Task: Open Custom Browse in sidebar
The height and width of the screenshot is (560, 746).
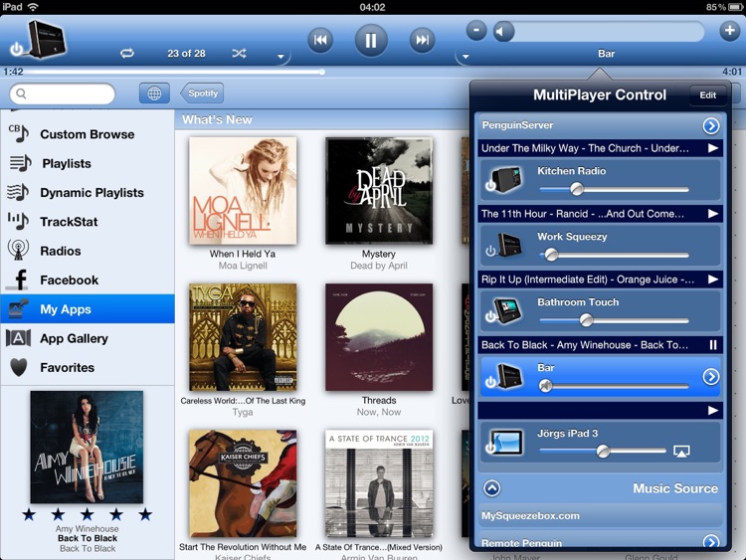Action: point(88,134)
